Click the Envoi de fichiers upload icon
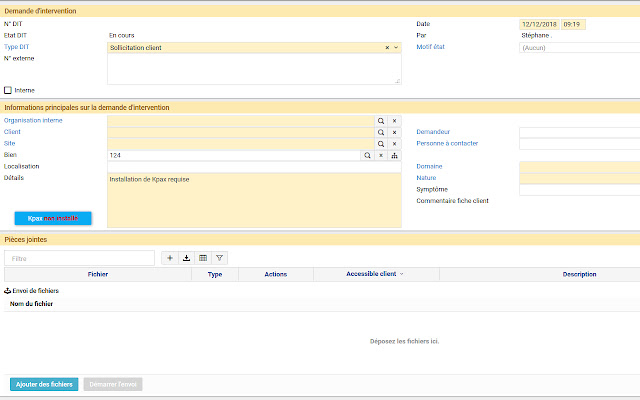This screenshot has width=640, height=400. coord(7,291)
